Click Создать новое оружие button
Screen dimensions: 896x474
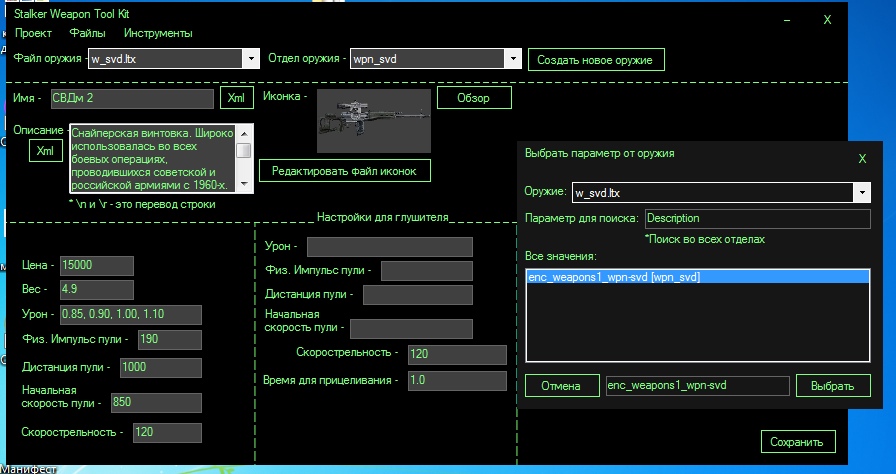[596, 59]
